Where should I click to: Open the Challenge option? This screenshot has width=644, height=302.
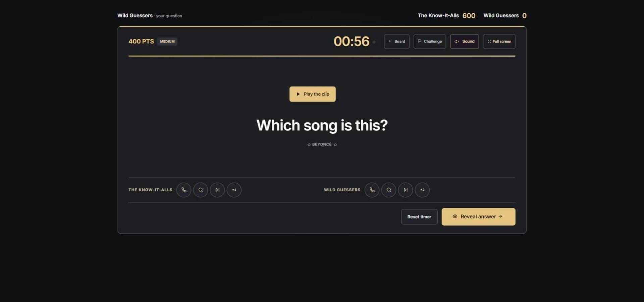click(430, 42)
